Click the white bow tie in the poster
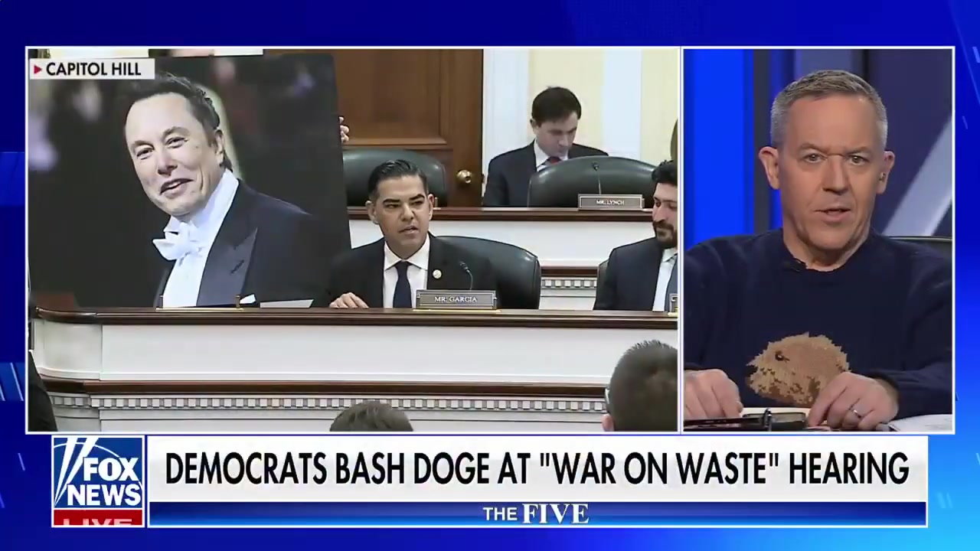This screenshot has height=551, width=980. 178,243
